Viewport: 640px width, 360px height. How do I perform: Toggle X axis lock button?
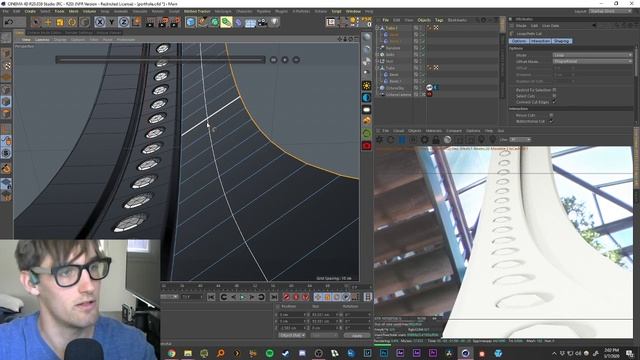(x=100, y=22)
